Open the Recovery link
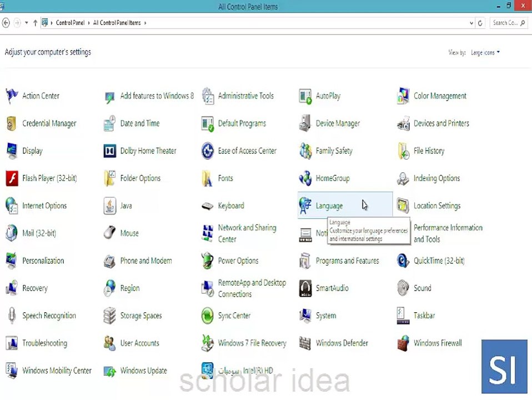 coord(35,288)
